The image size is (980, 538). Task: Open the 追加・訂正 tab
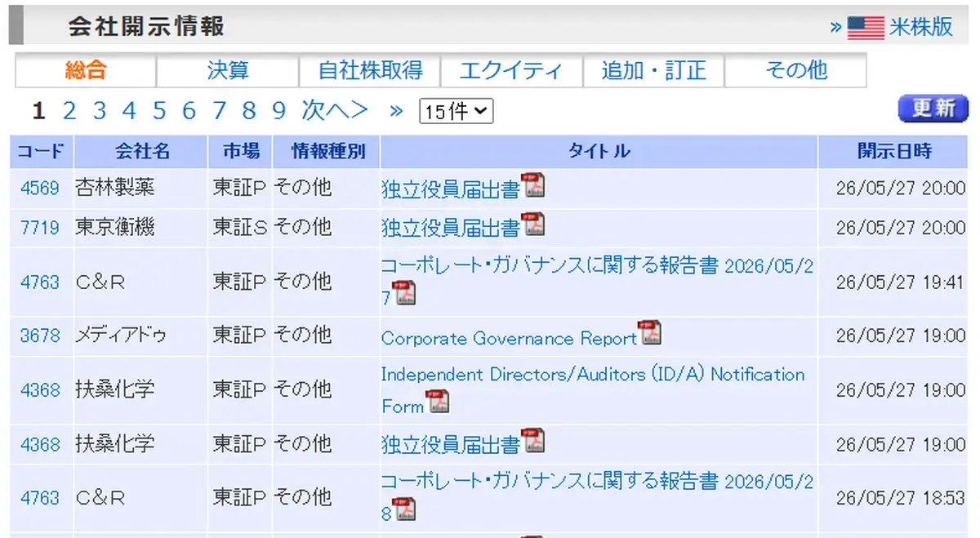653,71
